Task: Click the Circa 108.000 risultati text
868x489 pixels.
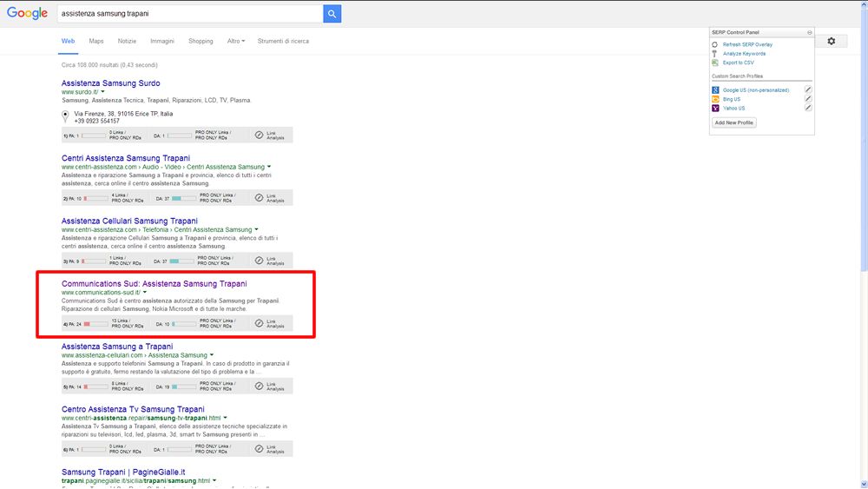Action: pyautogui.click(x=109, y=65)
